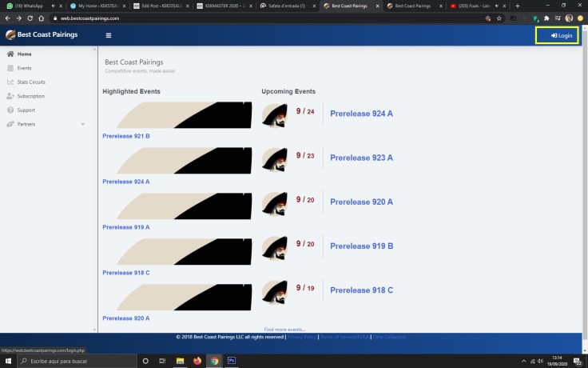Open the Prerelease 924 A upcoming event

click(x=361, y=114)
